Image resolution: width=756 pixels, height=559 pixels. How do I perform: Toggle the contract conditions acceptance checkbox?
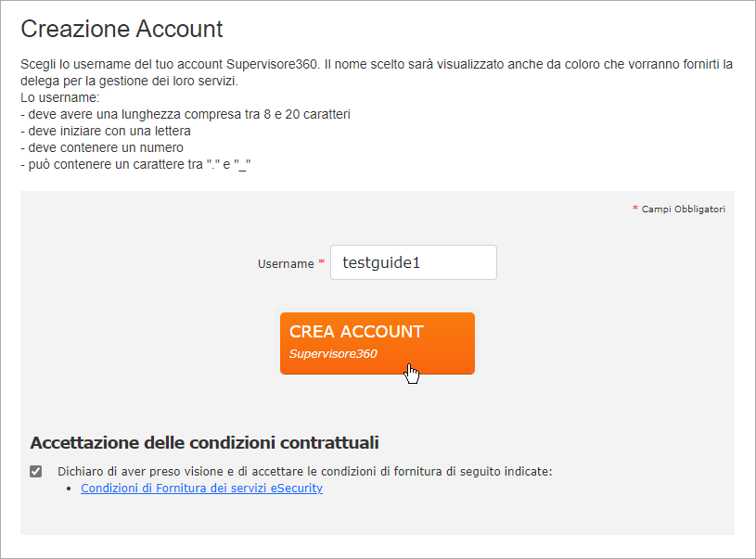pos(35,471)
